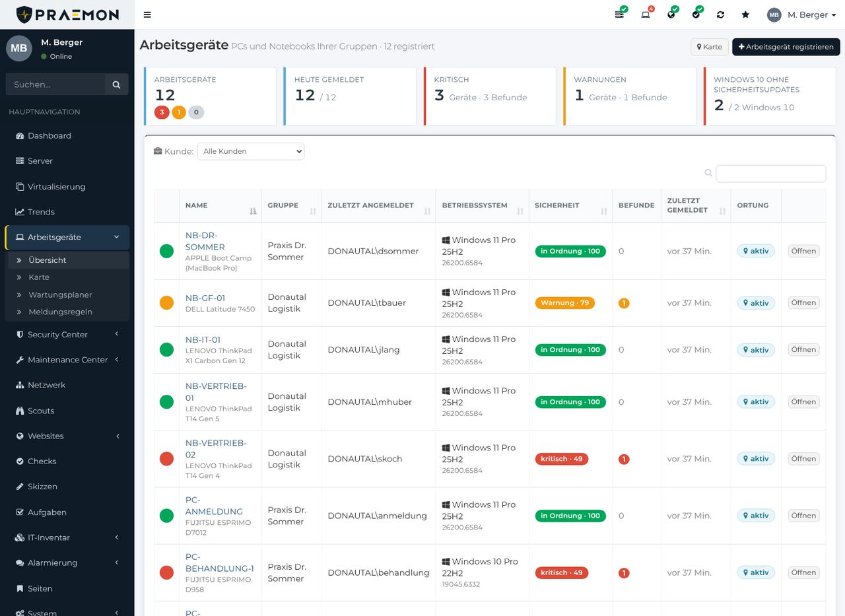Open the server status icon in header
Screen dimensions: 845x616
pyautogui.click(x=620, y=14)
